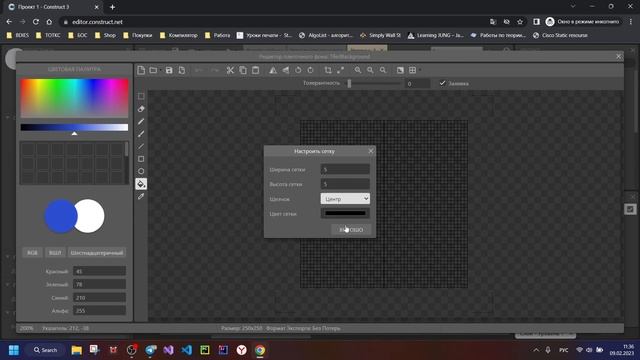Click the green value field showing 78
Image resolution: width=640 pixels, height=360 pixels.
coord(99,284)
